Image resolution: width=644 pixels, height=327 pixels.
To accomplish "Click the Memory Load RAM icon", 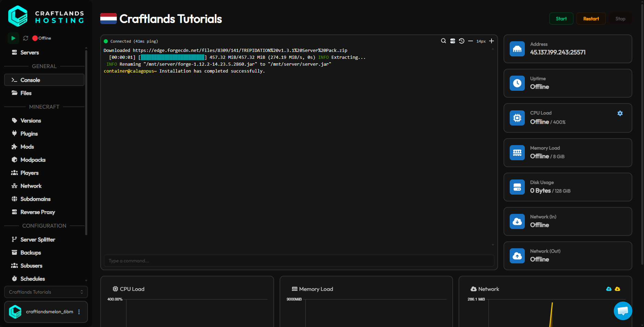I will 517,153.
